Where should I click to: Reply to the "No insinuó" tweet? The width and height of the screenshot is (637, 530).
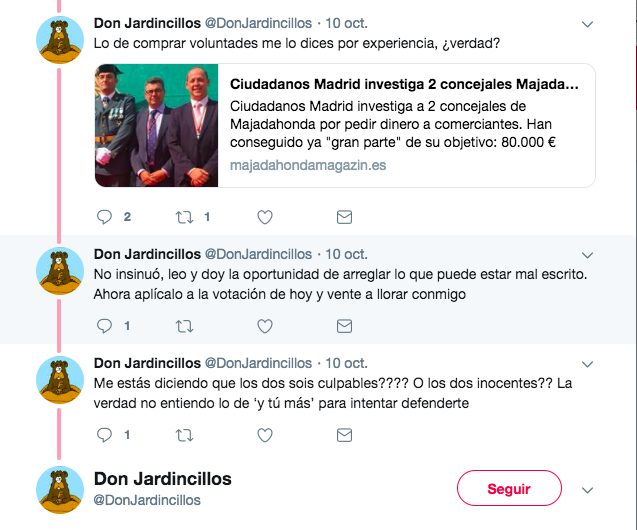[x=104, y=326]
